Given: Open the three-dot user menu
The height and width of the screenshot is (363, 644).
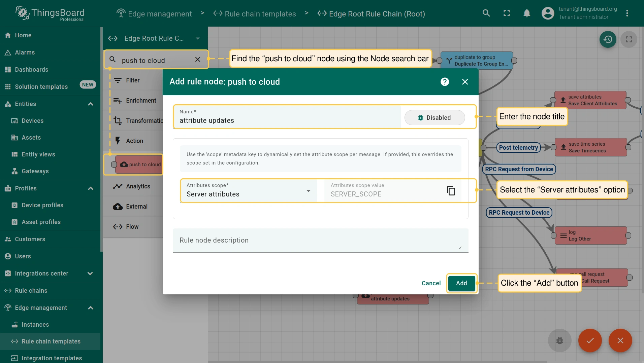Looking at the screenshot, I should pyautogui.click(x=627, y=13).
